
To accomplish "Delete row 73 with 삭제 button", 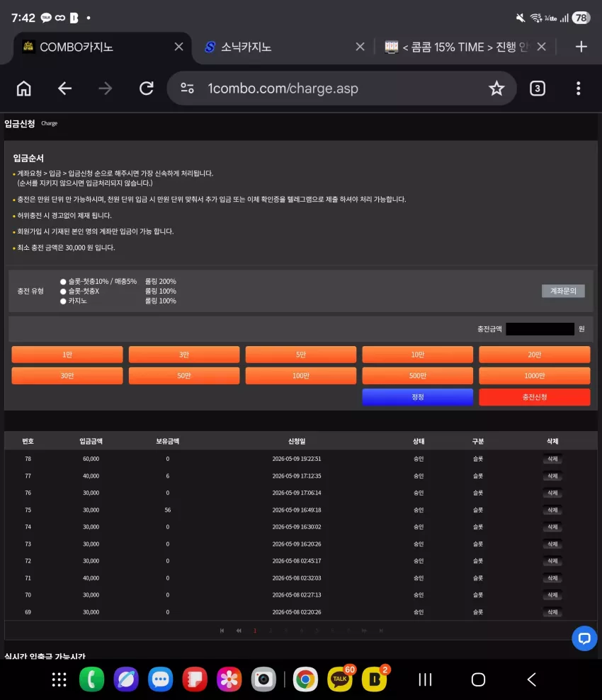I will 552,544.
